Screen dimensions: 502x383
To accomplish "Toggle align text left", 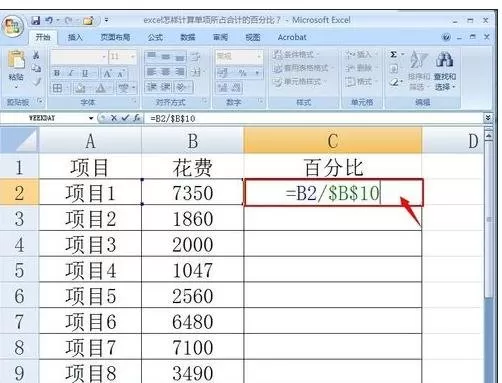I will point(151,72).
